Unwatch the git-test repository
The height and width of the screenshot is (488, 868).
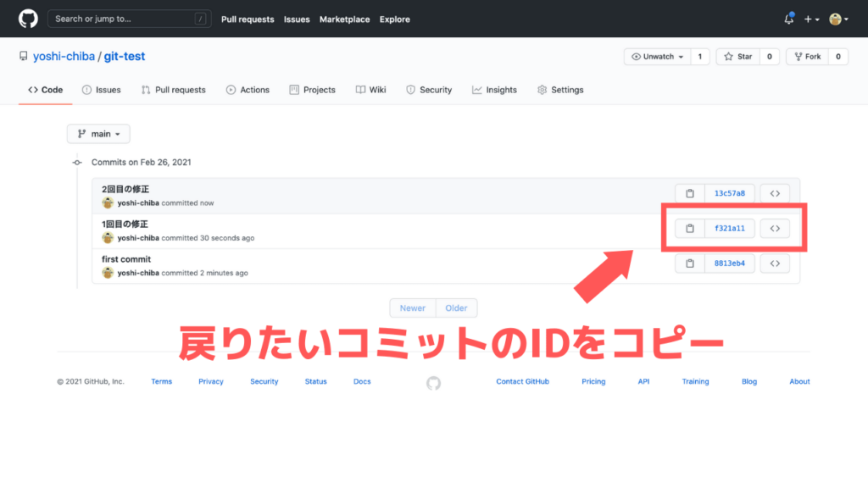656,57
